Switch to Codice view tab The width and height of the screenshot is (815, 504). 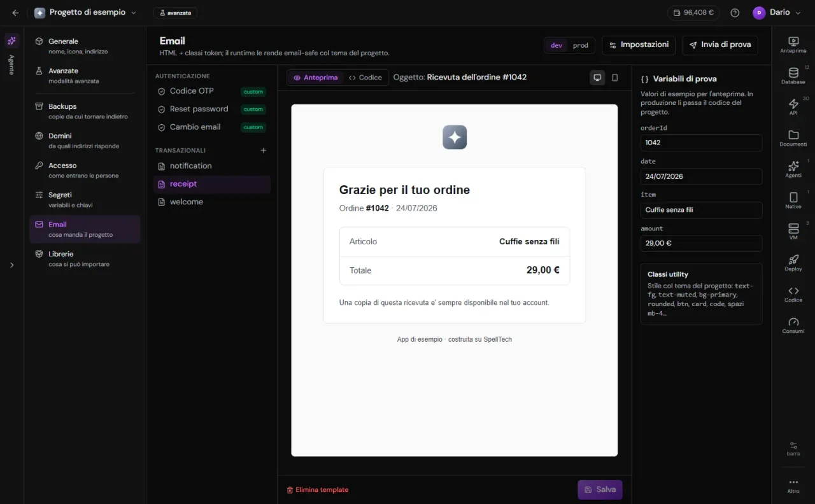(x=365, y=78)
